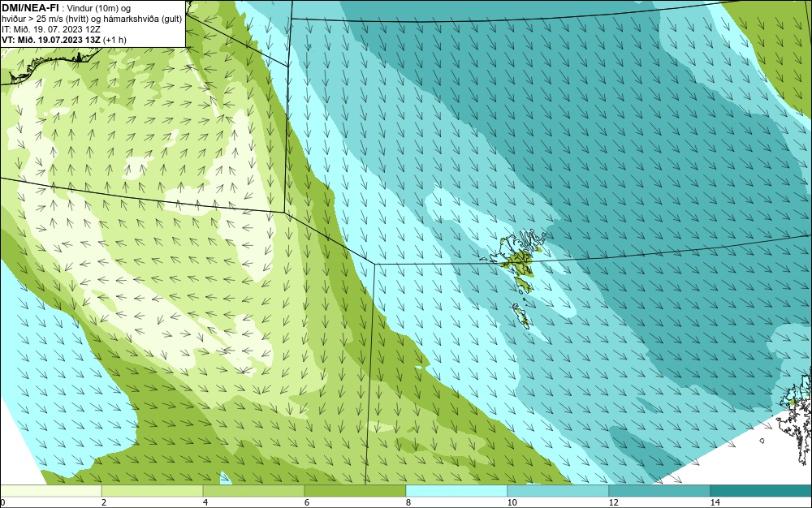
Task: Click the legend value 6
Action: pyautogui.click(x=307, y=502)
